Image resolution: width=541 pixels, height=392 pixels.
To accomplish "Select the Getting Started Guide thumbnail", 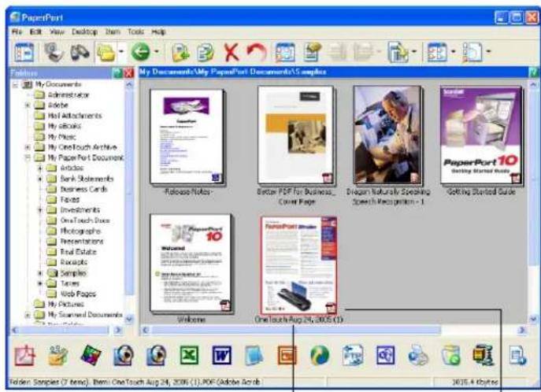I will 481,135.
